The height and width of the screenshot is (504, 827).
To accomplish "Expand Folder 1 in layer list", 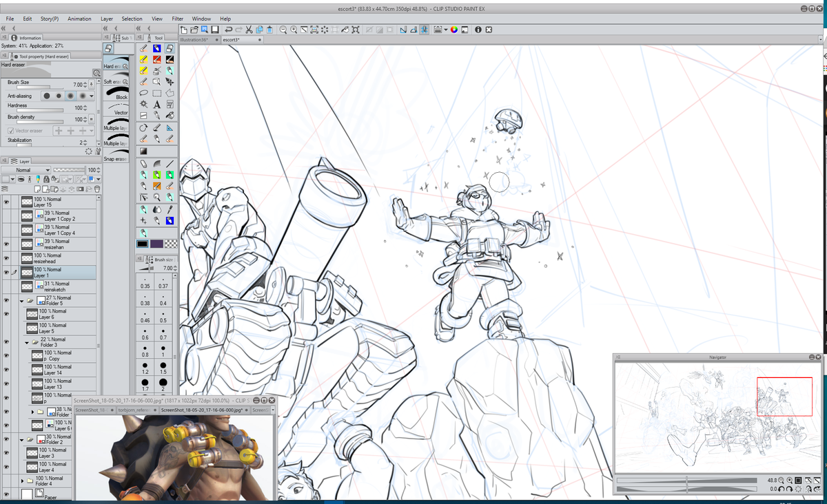I will tap(32, 412).
